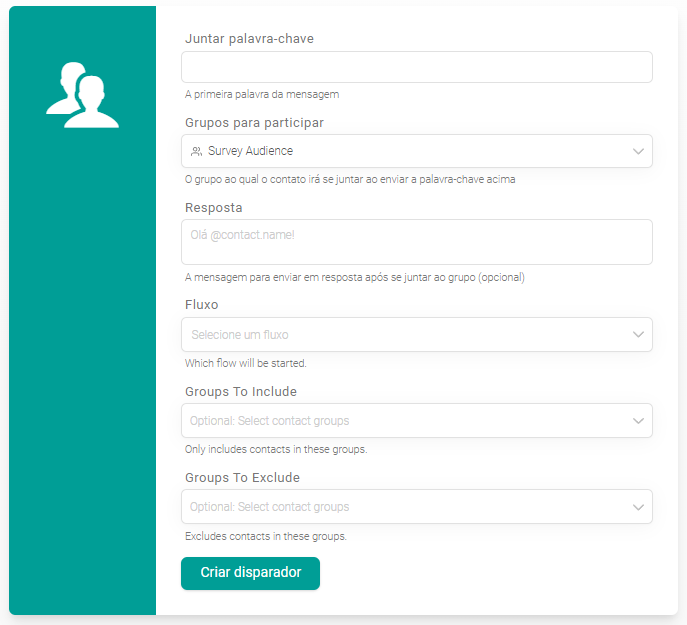Screen dimensions: 687x625
Task: Expand the Groups To Include selector
Action: point(400,421)
